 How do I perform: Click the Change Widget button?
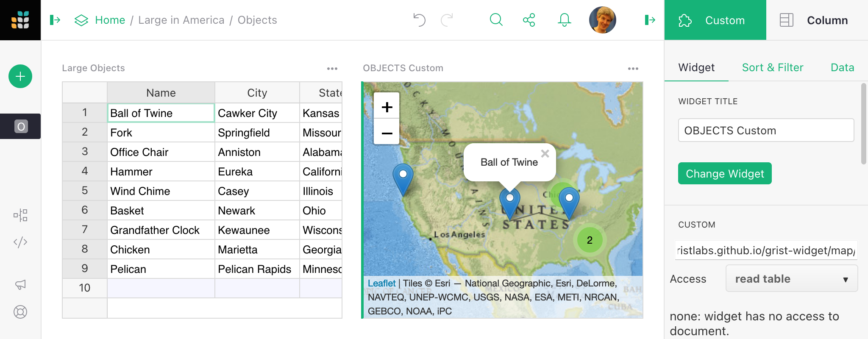tap(725, 173)
